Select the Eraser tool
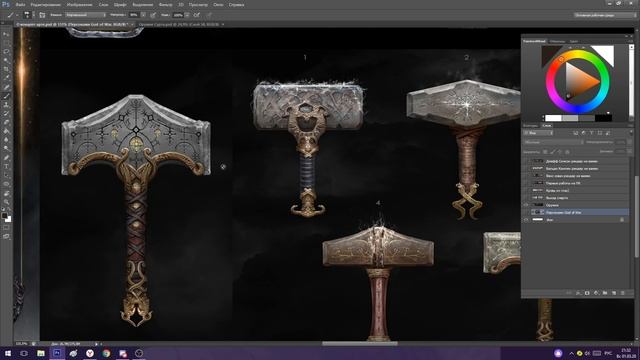The height and width of the screenshot is (360, 640). coord(7,122)
